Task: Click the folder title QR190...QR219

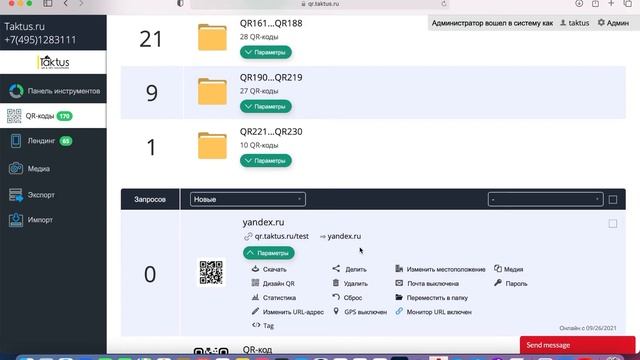Action: click(x=271, y=78)
